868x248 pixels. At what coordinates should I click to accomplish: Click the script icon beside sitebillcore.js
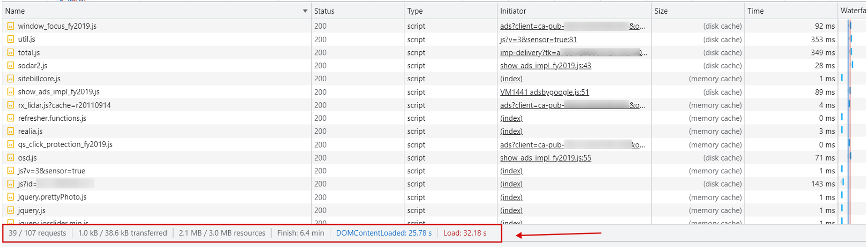pos(10,79)
